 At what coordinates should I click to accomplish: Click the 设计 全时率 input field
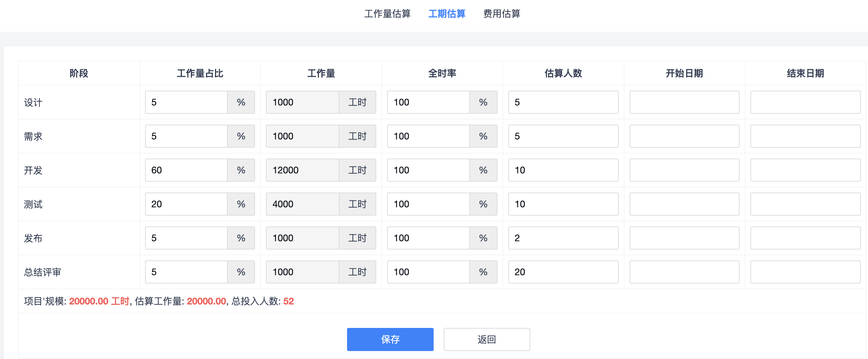428,102
